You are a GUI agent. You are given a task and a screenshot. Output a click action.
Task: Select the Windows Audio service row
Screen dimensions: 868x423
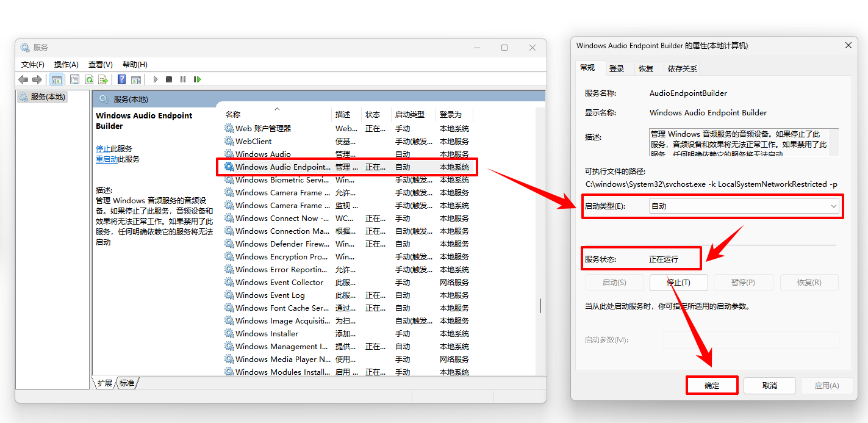[346, 154]
